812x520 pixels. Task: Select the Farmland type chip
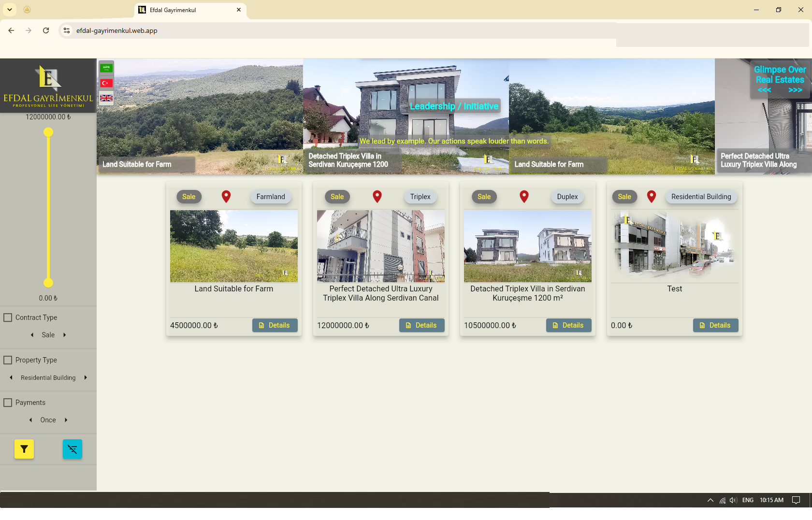[271, 197]
